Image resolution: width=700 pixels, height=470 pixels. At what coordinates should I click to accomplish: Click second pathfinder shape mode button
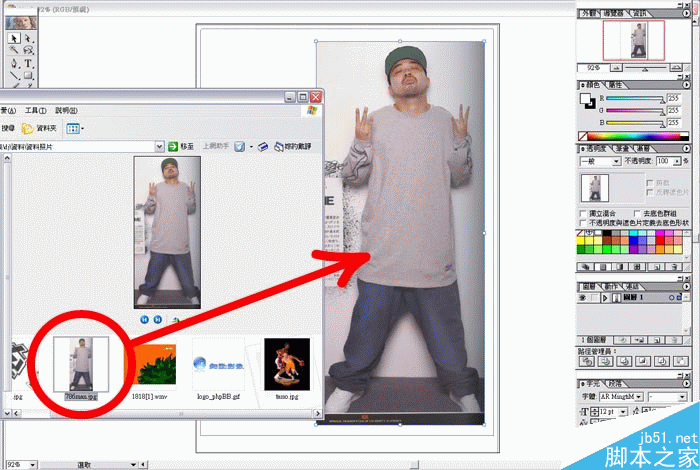click(x=605, y=361)
